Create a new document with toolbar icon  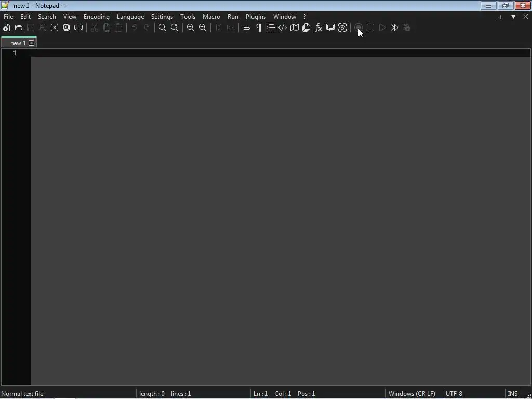pos(6,28)
